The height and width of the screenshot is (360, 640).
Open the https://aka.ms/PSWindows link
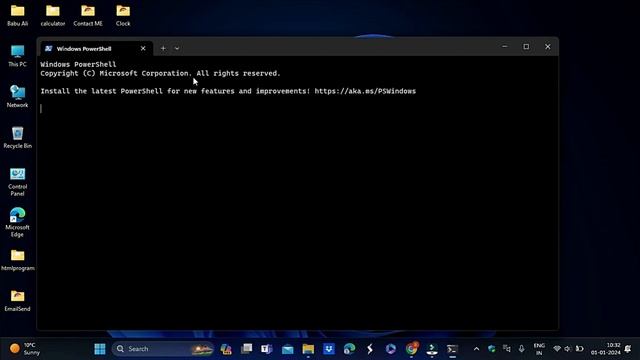(365, 91)
